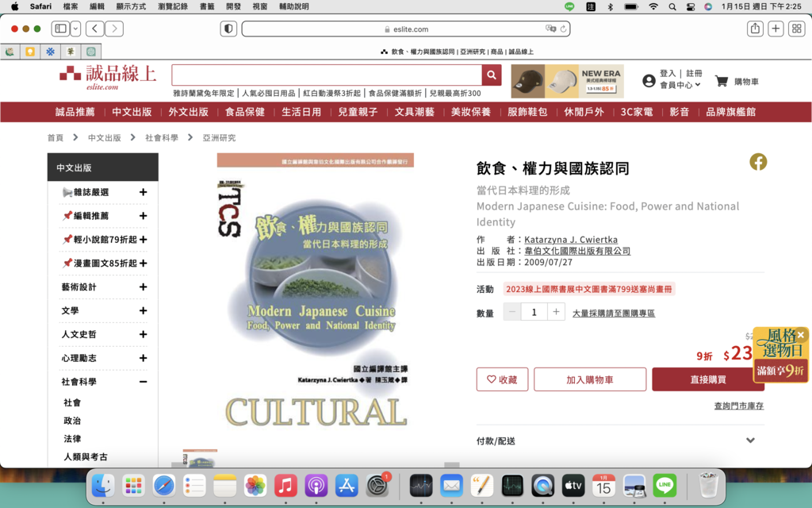
Task: Go forward with Safari forward arrow
Action: pyautogui.click(x=114, y=29)
